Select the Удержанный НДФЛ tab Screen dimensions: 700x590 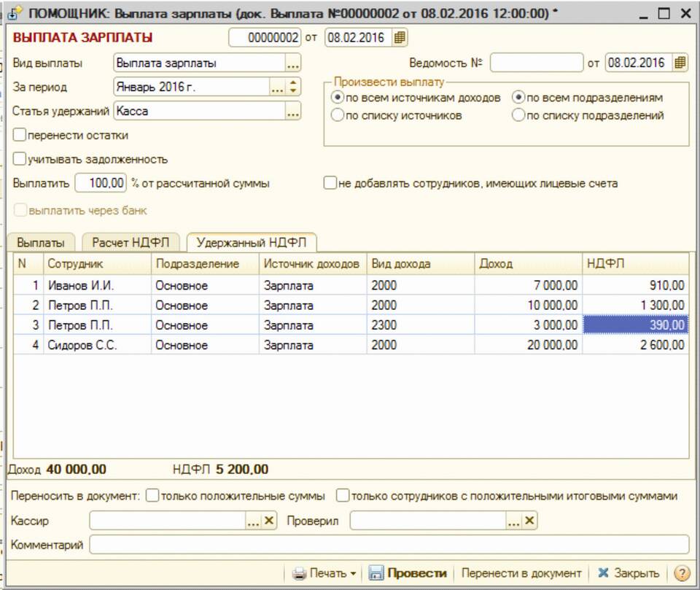pyautogui.click(x=252, y=242)
